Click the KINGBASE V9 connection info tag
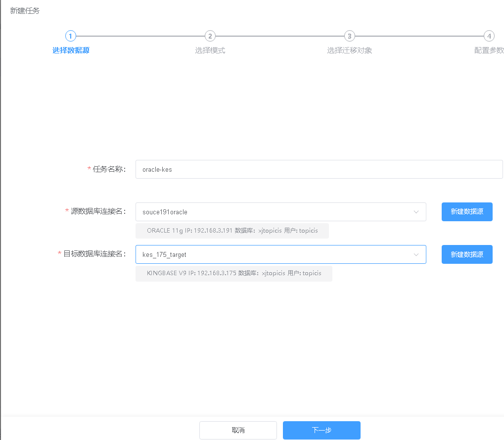The height and width of the screenshot is (440, 504). coord(234,273)
